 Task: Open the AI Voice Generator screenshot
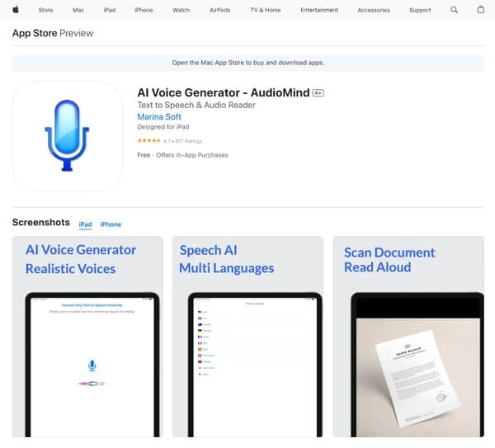click(87, 337)
